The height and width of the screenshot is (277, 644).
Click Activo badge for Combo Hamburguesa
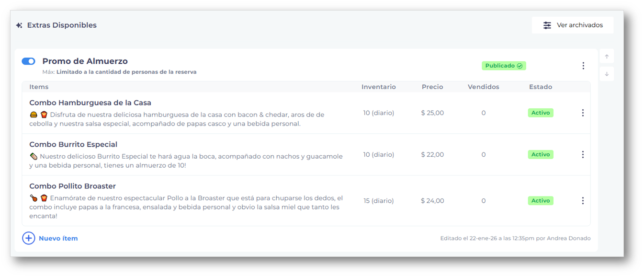pos(541,113)
